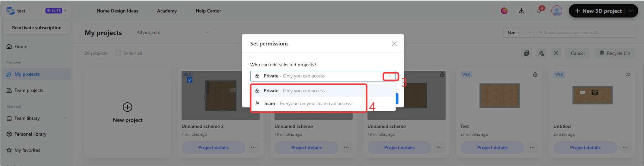Expand the All projects filter dropdown
The height and width of the screenshot is (166, 644).
(x=207, y=32)
